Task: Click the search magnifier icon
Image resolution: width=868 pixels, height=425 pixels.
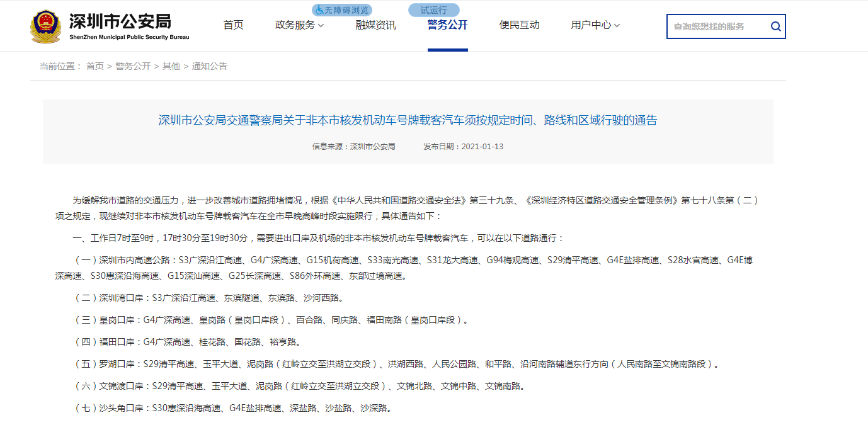Action: click(775, 26)
